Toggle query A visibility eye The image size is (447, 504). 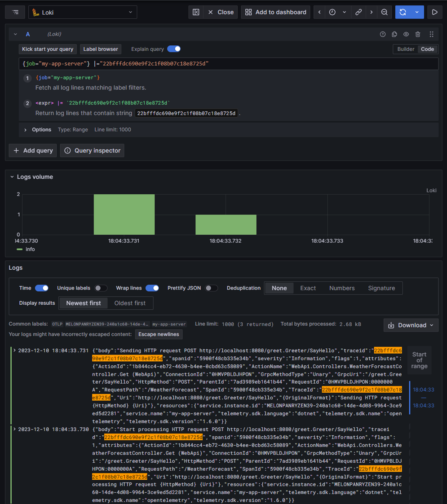[x=406, y=34]
